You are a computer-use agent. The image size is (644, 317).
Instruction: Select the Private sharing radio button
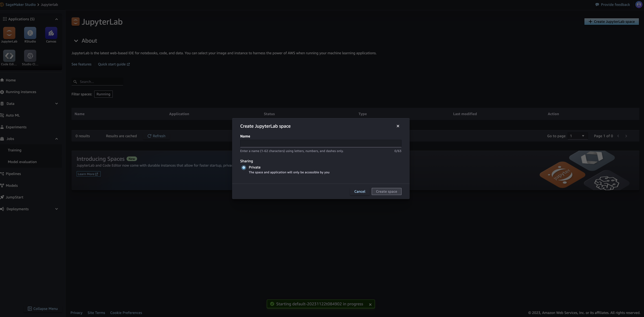[243, 168]
